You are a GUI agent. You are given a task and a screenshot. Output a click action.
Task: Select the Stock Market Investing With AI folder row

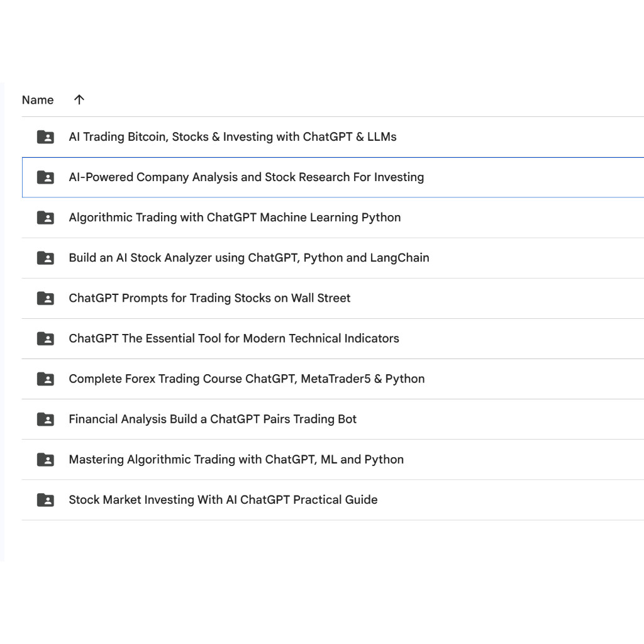click(x=223, y=499)
